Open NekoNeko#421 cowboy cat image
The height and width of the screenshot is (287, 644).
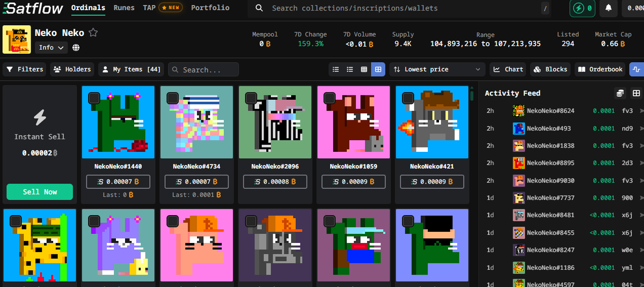coord(431,122)
